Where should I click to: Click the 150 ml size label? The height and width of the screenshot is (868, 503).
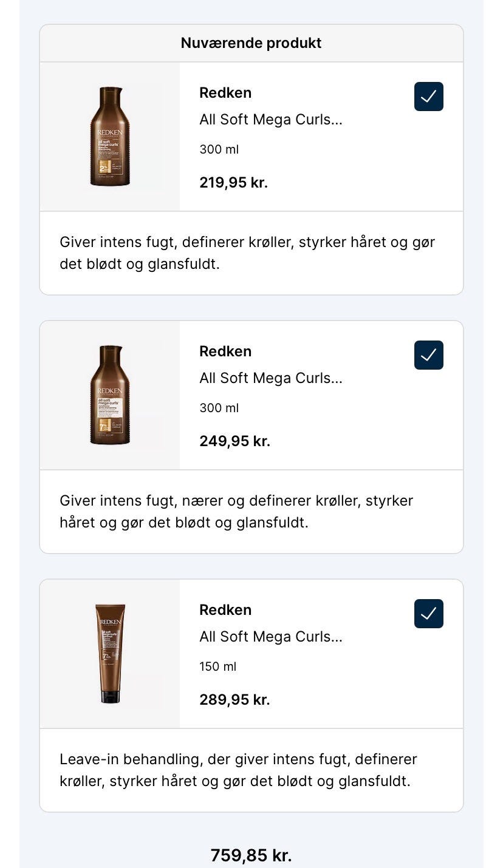[x=218, y=666]
